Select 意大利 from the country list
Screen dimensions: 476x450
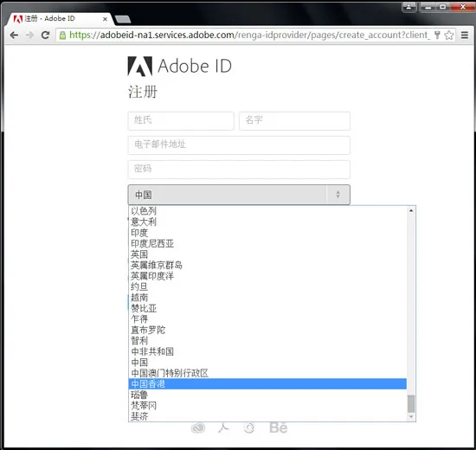pos(267,222)
